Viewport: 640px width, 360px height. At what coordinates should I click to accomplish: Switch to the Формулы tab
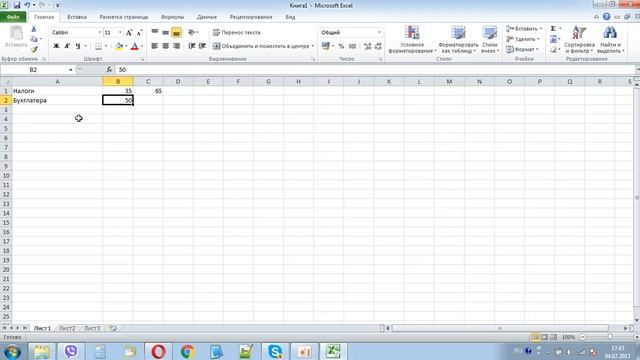172,17
